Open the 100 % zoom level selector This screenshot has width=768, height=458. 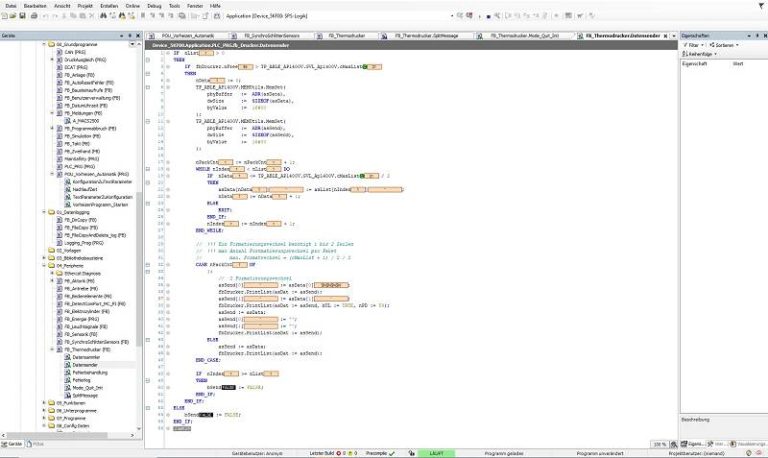(x=660, y=443)
